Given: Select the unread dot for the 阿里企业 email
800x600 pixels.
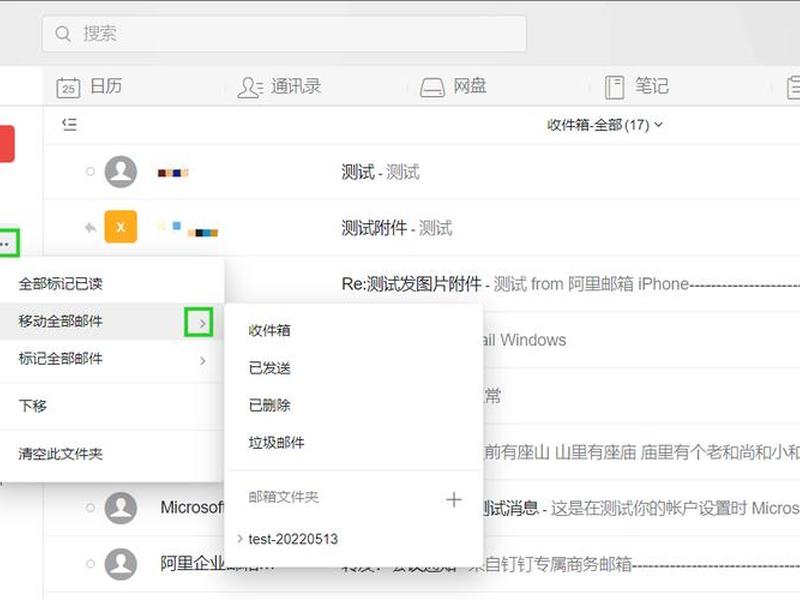Looking at the screenshot, I should tap(90, 564).
